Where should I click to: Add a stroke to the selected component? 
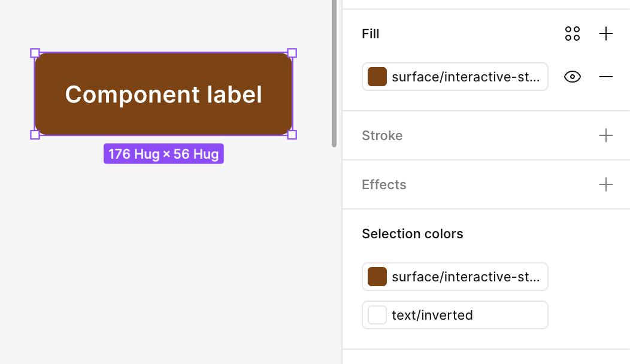[605, 135]
